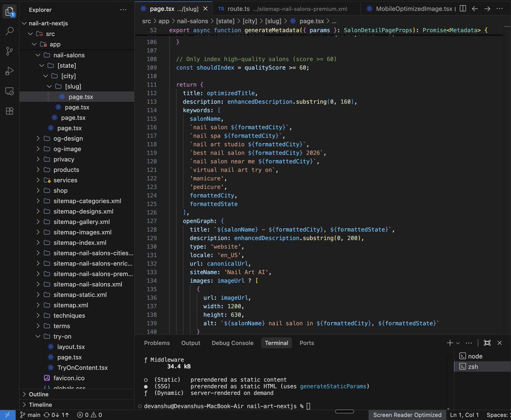Expand the Outline section
This screenshot has height=420, width=511.
point(77,394)
